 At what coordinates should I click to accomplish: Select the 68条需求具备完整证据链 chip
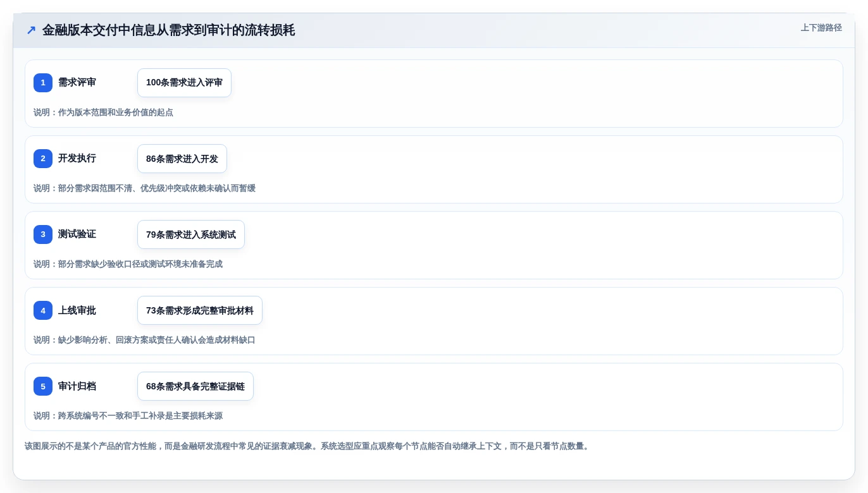tap(195, 386)
